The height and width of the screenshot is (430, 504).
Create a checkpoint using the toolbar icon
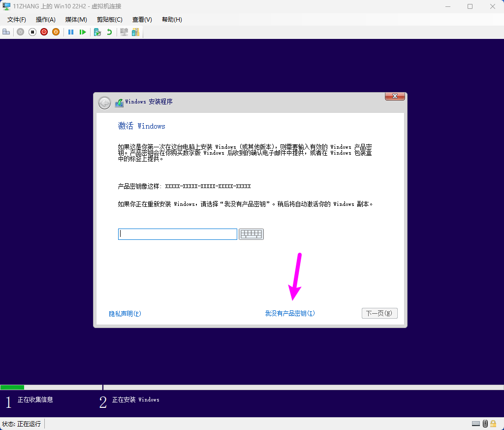97,32
